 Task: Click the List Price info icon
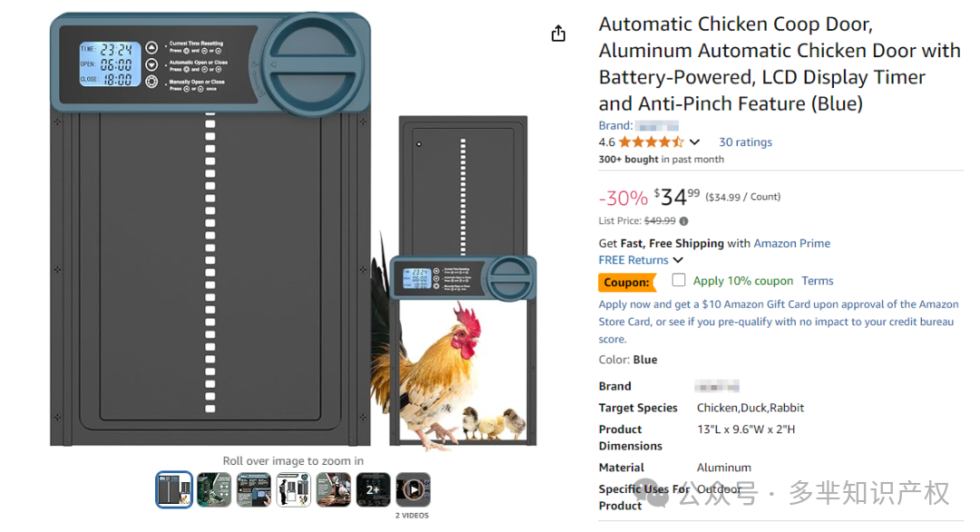point(683,221)
